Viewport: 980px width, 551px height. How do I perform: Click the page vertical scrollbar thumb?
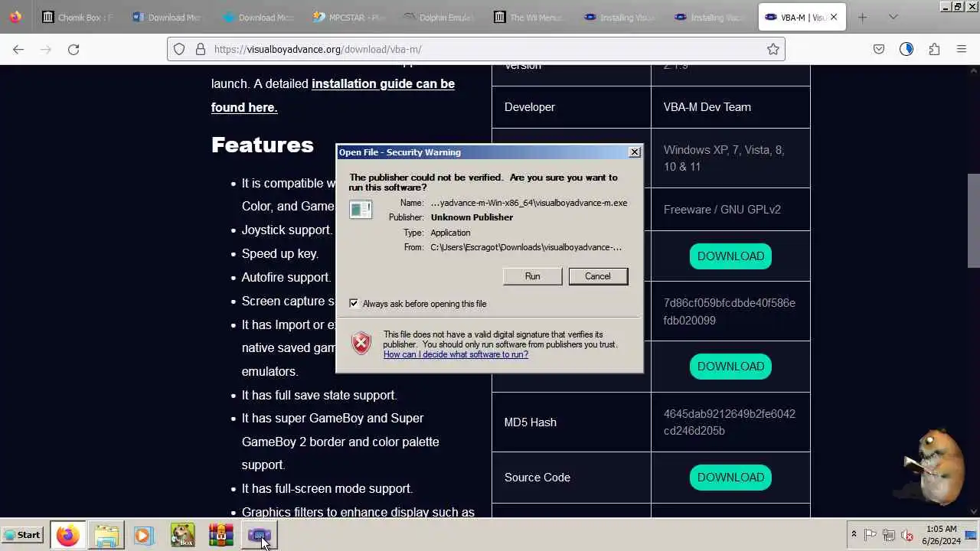point(973,220)
